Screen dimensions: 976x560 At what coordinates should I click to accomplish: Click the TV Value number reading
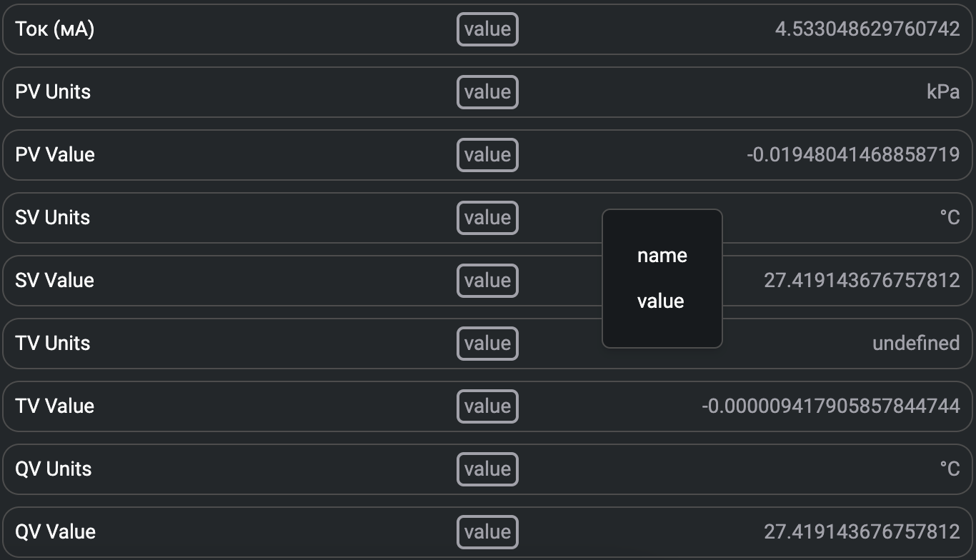coord(830,406)
